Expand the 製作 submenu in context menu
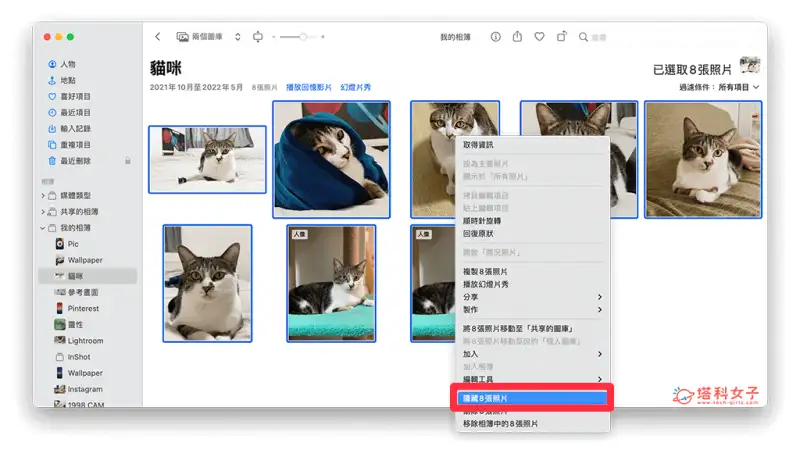 [x=532, y=310]
